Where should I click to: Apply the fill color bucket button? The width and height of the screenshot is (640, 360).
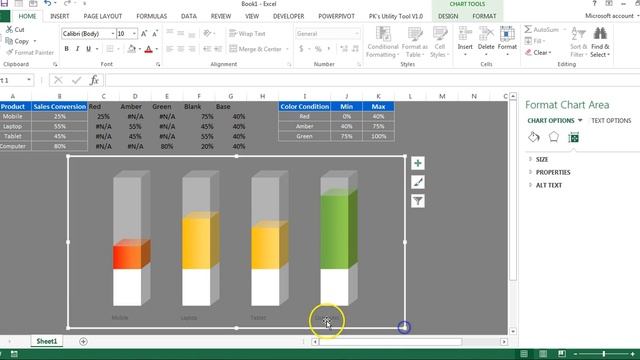[131, 49]
